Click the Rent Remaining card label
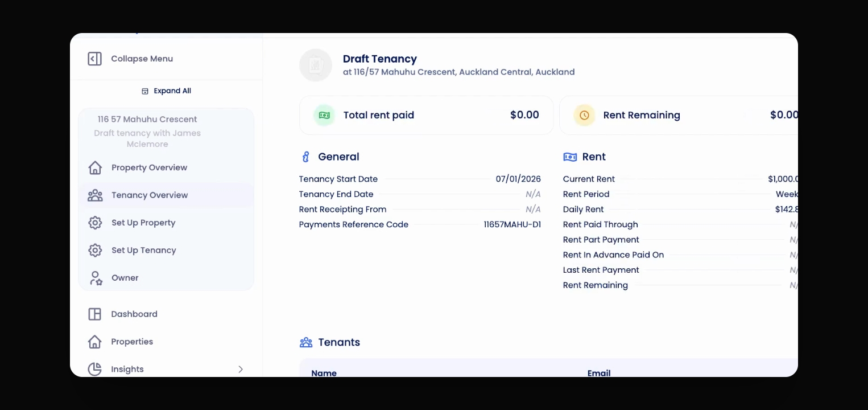The height and width of the screenshot is (410, 868). point(642,115)
